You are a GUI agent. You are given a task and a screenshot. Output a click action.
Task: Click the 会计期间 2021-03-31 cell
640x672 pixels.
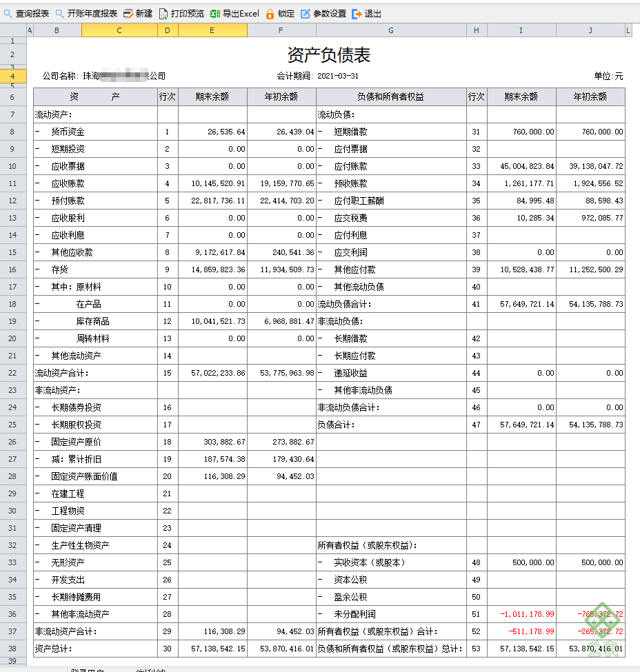tap(317, 77)
